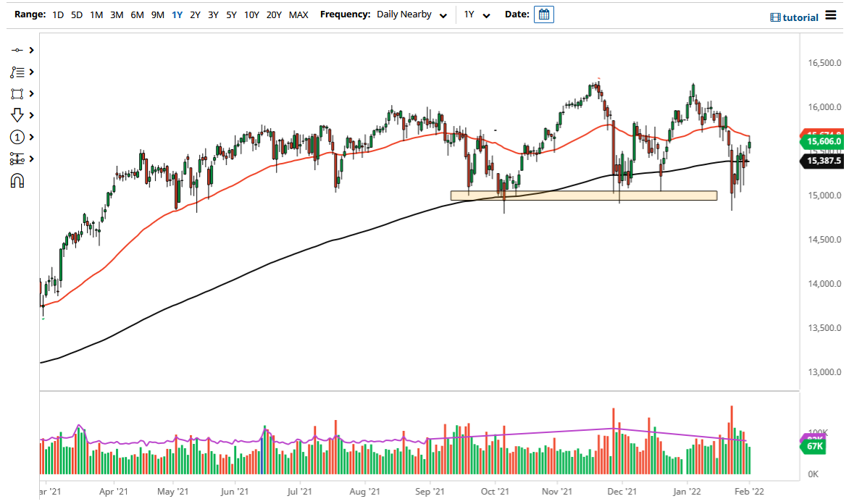Viewport: 849px width, 504px height.
Task: Open the Date calendar picker
Action: coord(544,14)
